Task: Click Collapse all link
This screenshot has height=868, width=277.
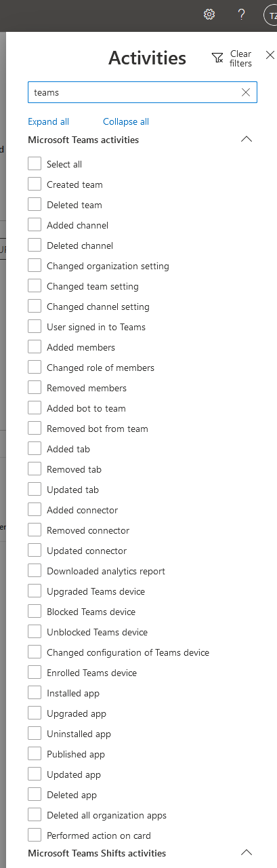Action: click(126, 121)
